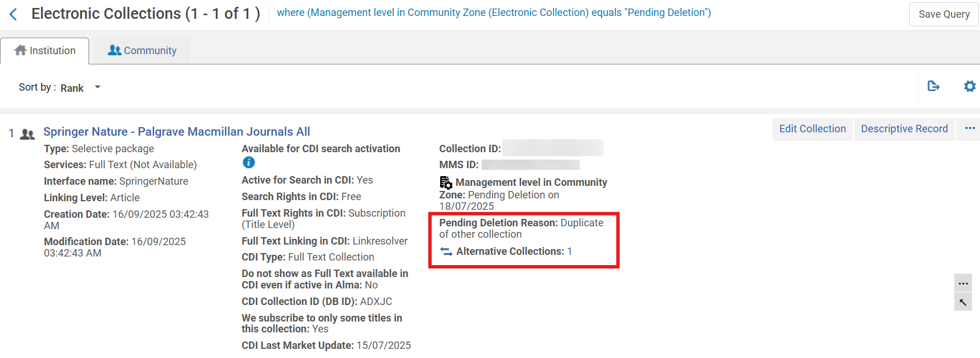The height and width of the screenshot is (358, 980).
Task: Click the Pending Deletion query filter text
Action: pos(494,12)
